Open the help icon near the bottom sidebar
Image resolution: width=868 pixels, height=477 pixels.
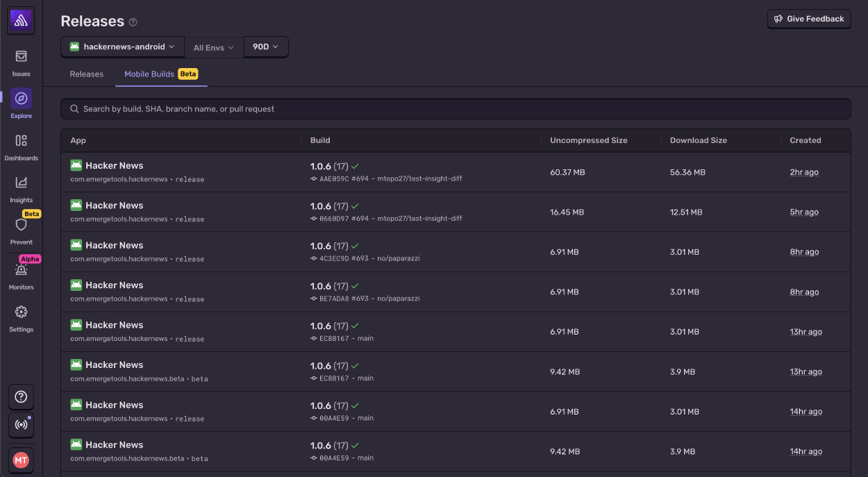point(21,396)
